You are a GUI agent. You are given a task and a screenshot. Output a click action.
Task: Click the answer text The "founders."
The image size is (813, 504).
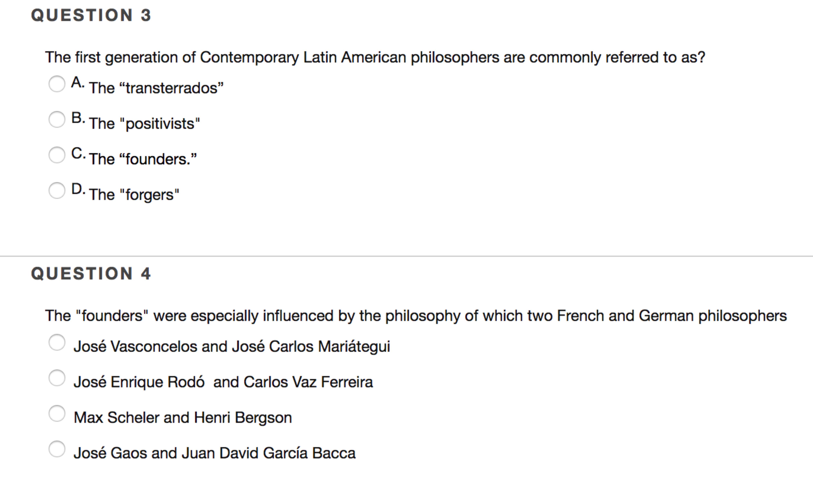pyautogui.click(x=143, y=159)
